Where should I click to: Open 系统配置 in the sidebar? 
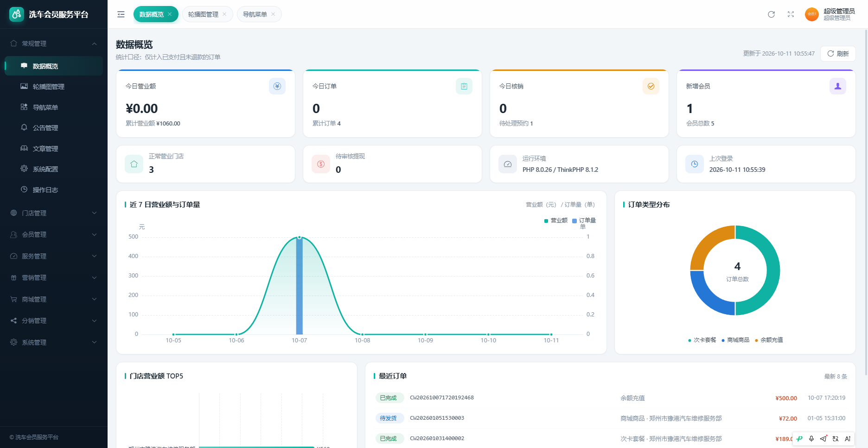pyautogui.click(x=54, y=169)
